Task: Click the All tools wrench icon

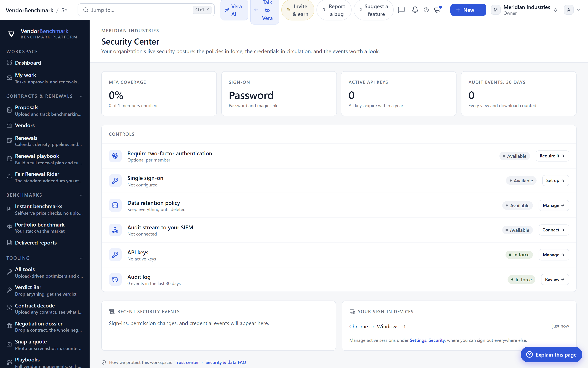Action: coord(9,272)
